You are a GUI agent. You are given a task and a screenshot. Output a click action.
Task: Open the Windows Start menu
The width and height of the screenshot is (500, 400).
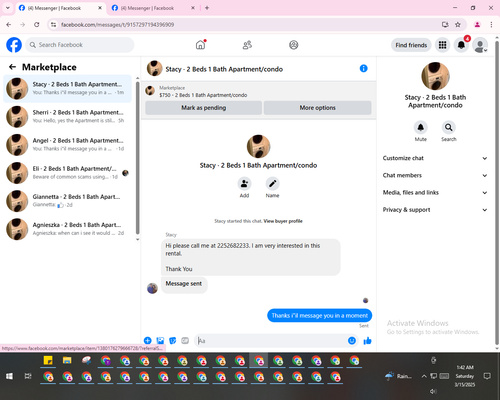click(9, 376)
